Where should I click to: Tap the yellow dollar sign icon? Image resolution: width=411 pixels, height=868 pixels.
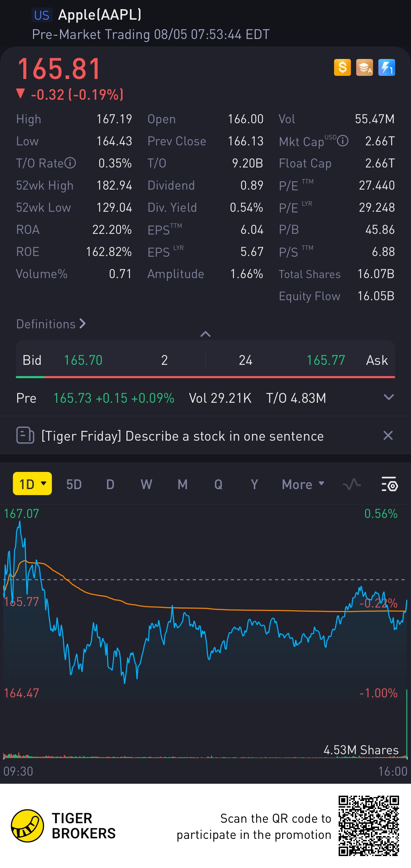pyautogui.click(x=342, y=67)
